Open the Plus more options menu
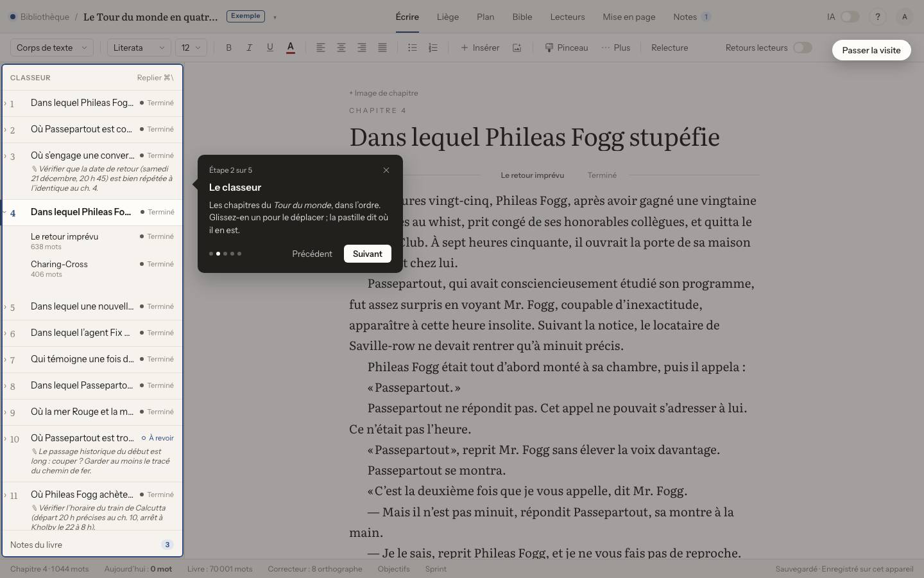The height and width of the screenshot is (578, 924). (x=616, y=48)
